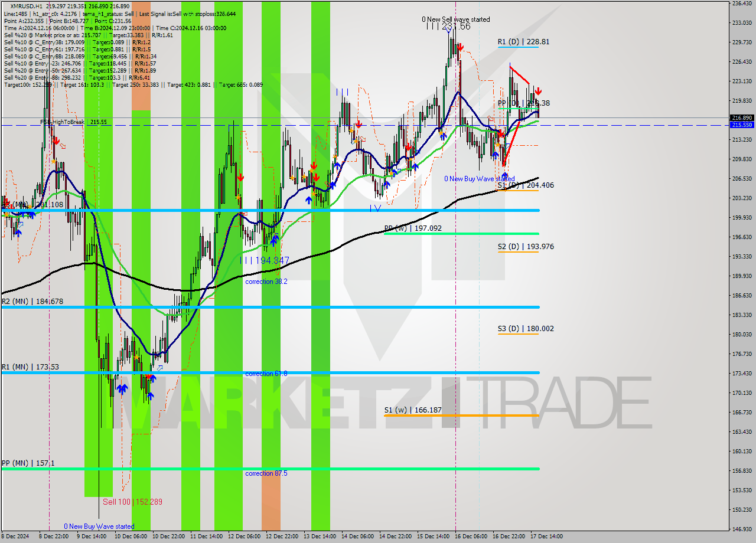Click the 176.730 price axis value
Image resolution: width=756 pixels, height=543 pixels.
tap(742, 354)
